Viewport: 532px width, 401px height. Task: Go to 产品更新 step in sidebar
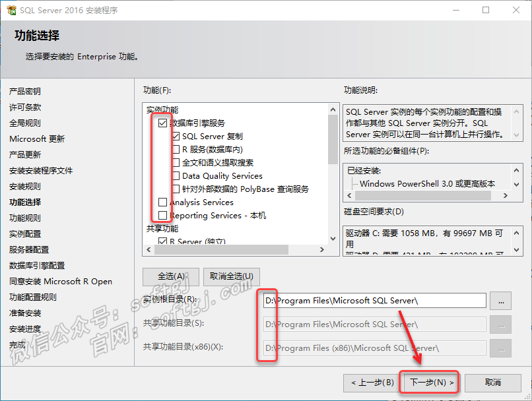point(25,154)
